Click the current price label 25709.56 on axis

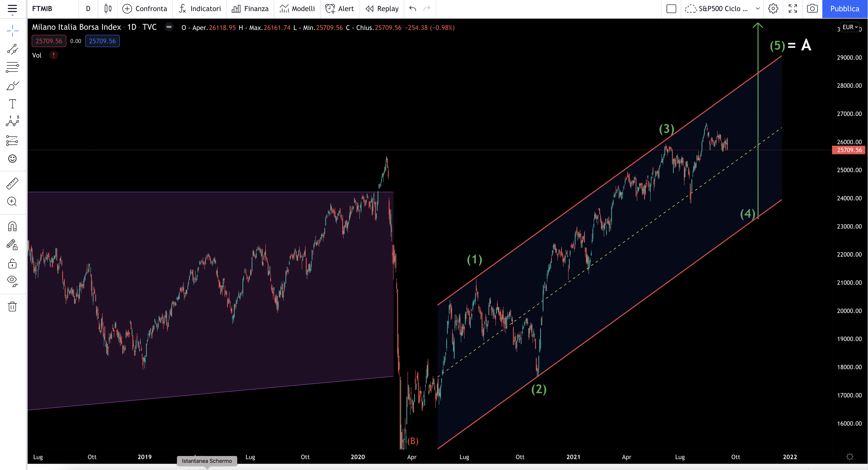(849, 150)
